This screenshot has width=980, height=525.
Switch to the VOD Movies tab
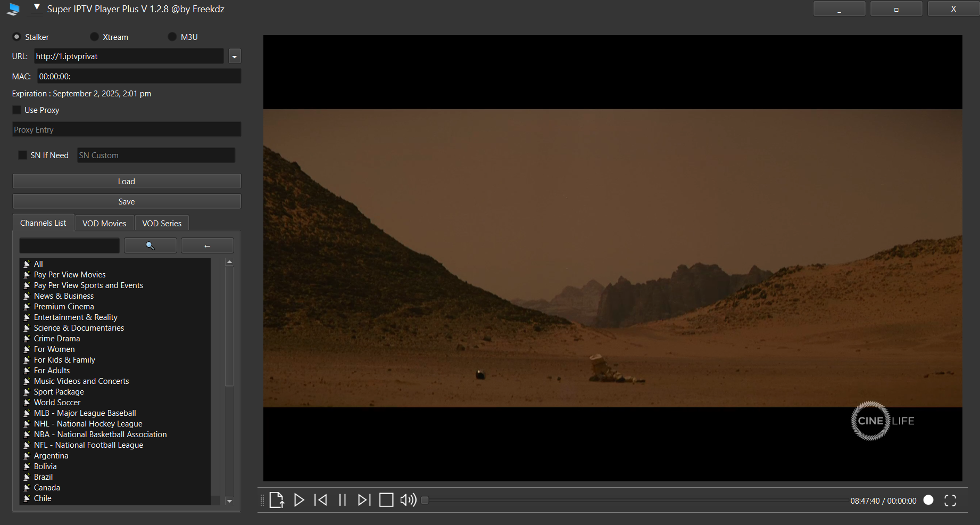coord(104,223)
